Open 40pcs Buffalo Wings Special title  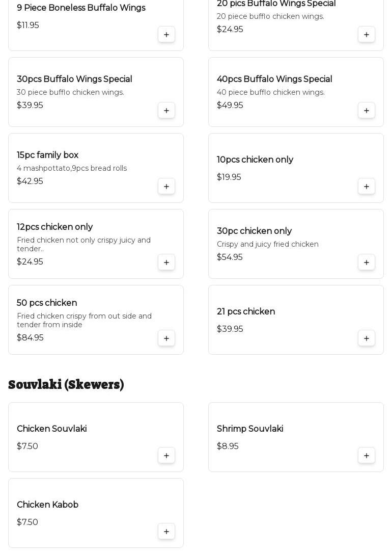[x=274, y=79]
